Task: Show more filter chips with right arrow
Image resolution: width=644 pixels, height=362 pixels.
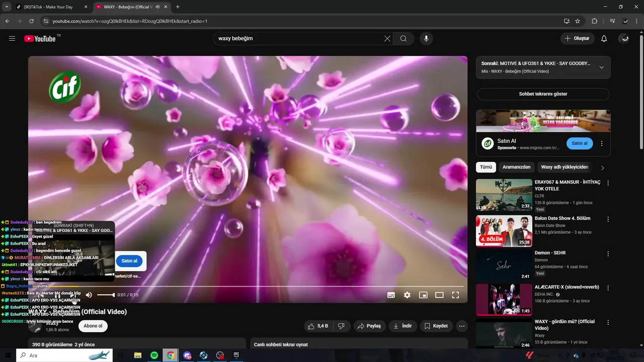Action: coord(602,167)
